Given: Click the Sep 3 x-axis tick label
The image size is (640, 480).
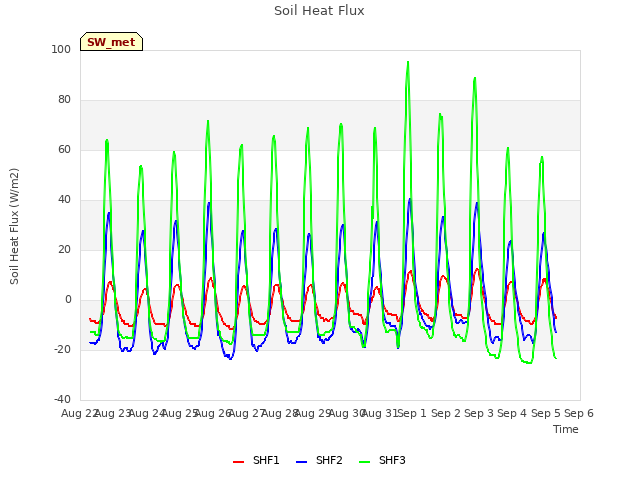Looking at the screenshot, I should (x=479, y=413).
